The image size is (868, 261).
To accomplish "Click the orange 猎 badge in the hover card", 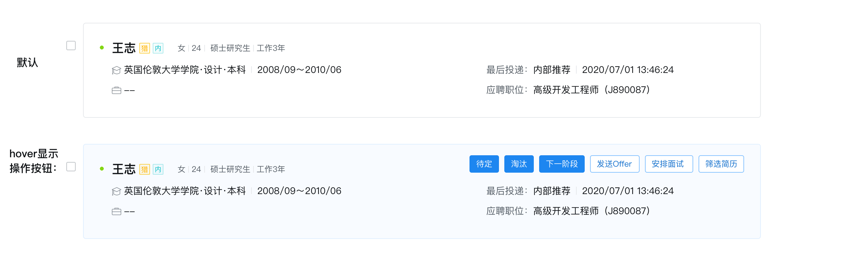I will point(145,169).
